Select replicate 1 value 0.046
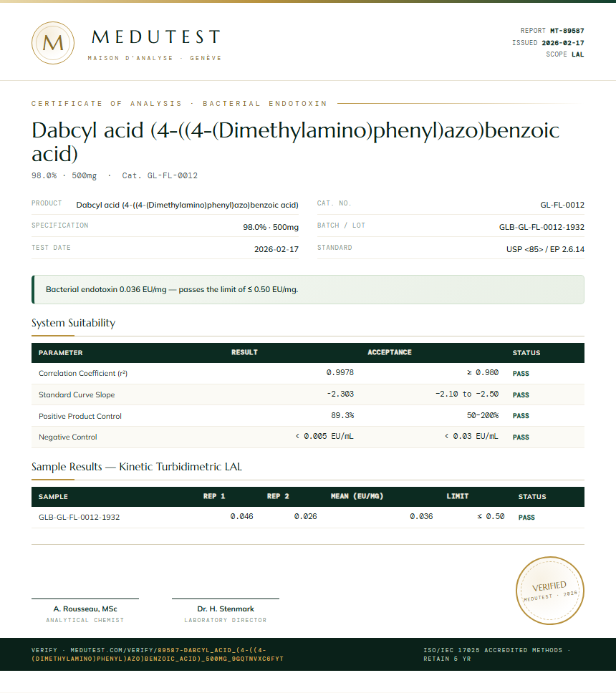Screen dimensions: 616x693 point(242,516)
